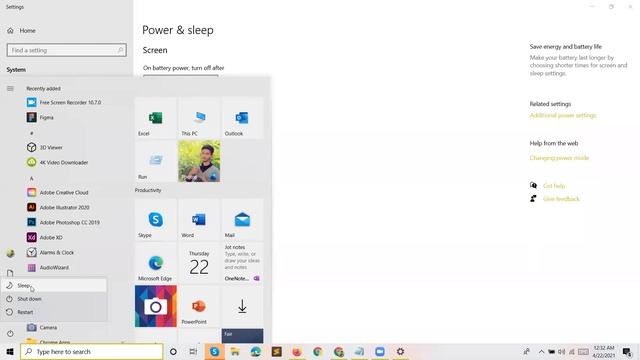
Task: Open the Thursday 22 calendar tile
Action: (x=199, y=263)
